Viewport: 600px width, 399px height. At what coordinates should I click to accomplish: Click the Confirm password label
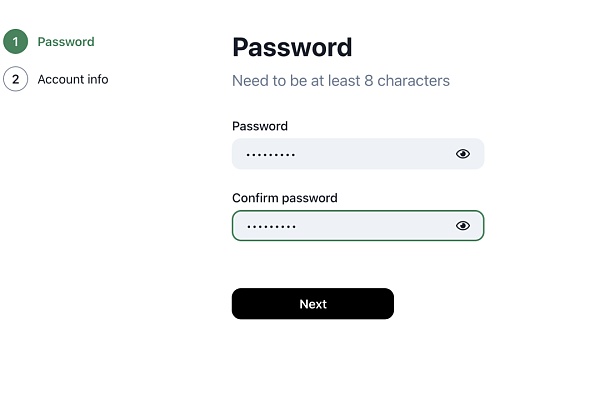point(285,198)
